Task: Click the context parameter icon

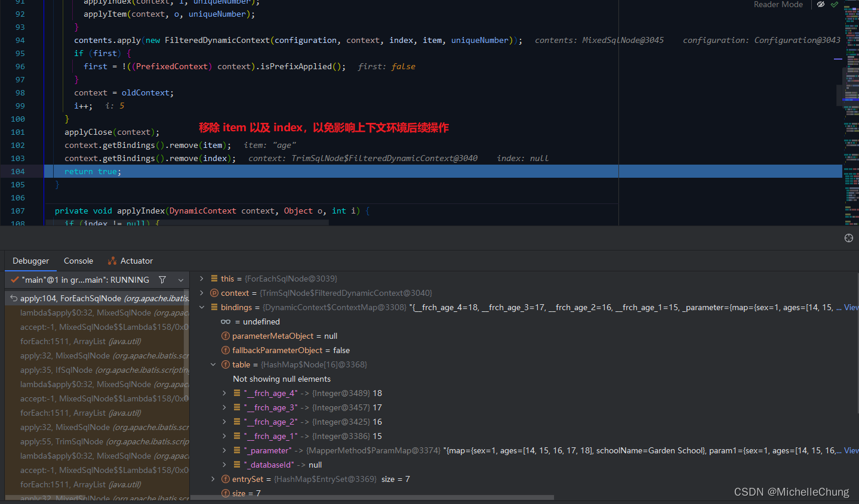Action: (x=214, y=293)
